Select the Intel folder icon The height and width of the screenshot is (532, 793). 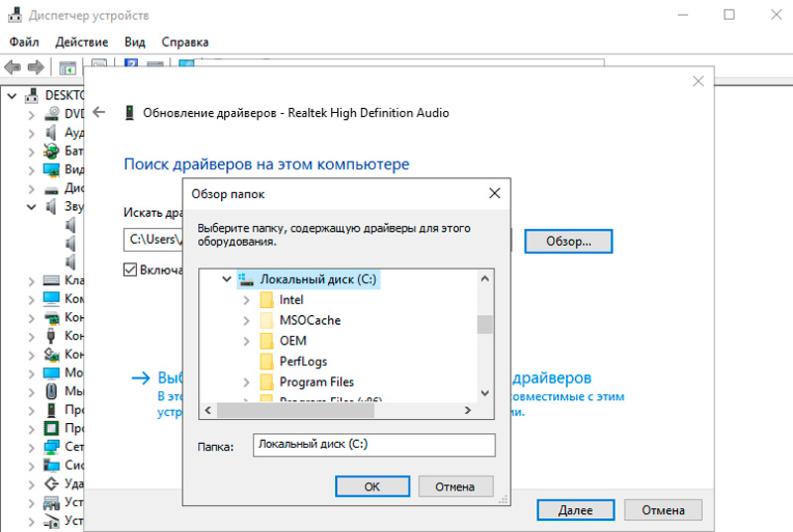click(267, 300)
